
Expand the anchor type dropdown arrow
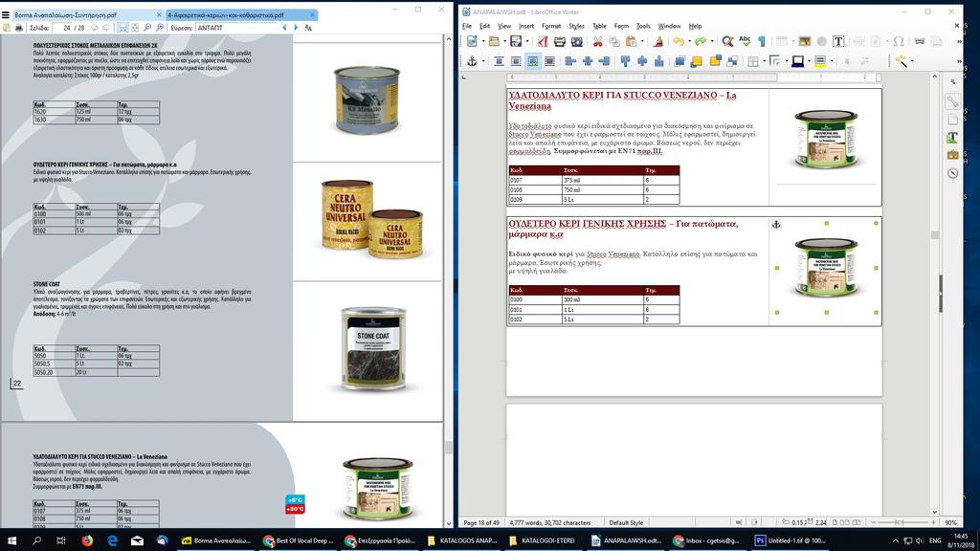click(483, 61)
